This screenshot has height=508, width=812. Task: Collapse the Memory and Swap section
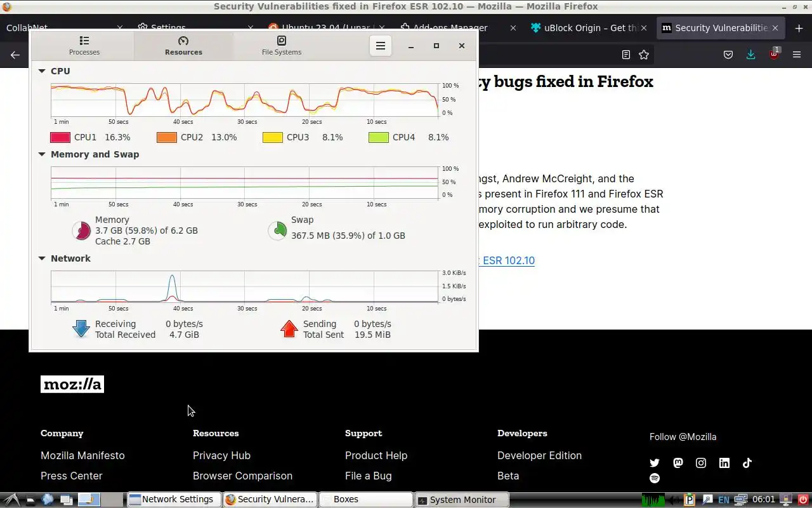(42, 154)
